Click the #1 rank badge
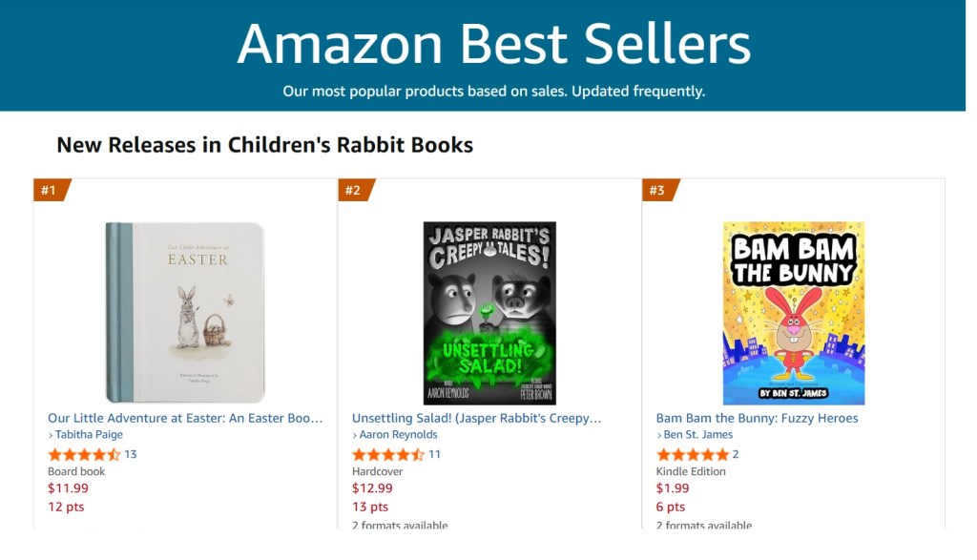Screen dimensions: 977x560 click(x=49, y=190)
